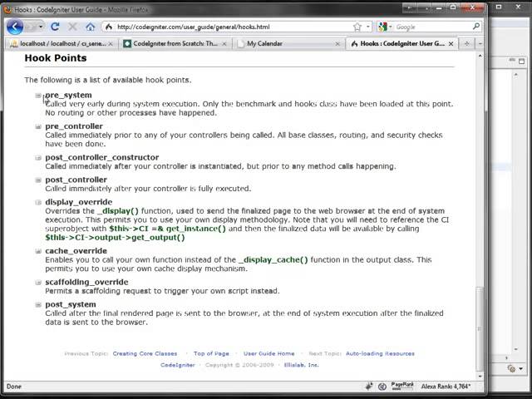This screenshot has width=532, height=399.
Task: Open a new tab
Action: point(467,44)
